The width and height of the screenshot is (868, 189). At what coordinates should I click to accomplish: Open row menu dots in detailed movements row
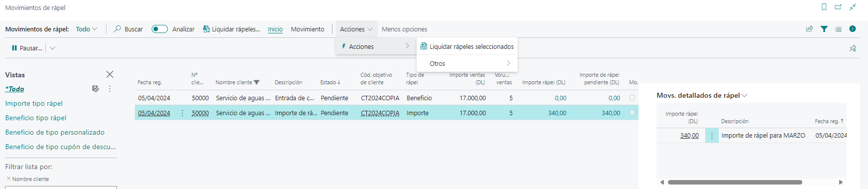[x=712, y=136]
